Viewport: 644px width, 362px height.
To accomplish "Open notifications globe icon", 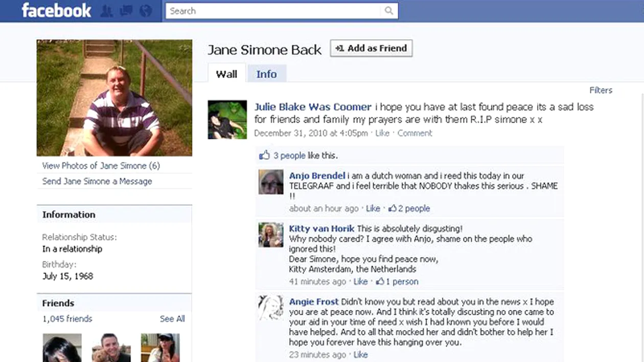I will click(145, 11).
